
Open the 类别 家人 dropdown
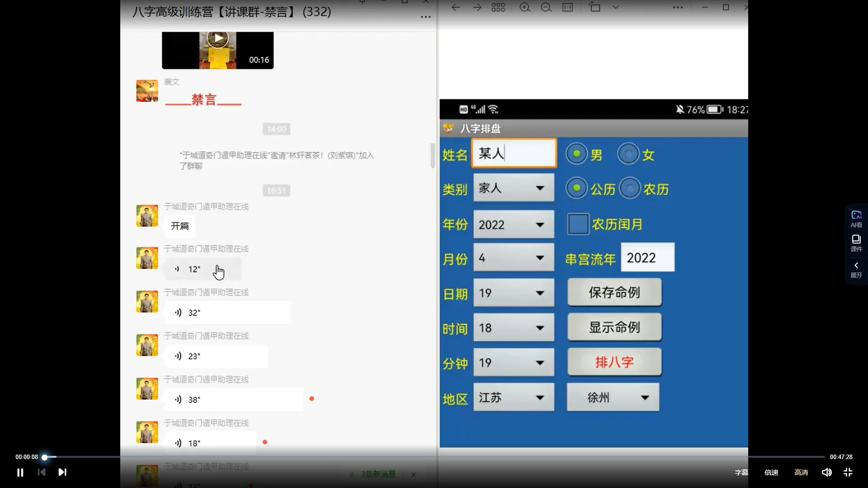point(514,188)
